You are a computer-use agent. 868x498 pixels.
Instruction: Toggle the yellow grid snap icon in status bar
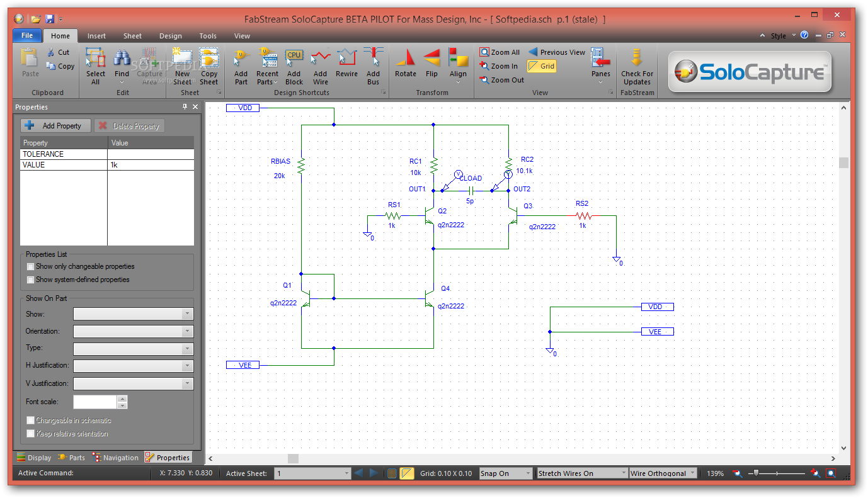click(x=407, y=473)
